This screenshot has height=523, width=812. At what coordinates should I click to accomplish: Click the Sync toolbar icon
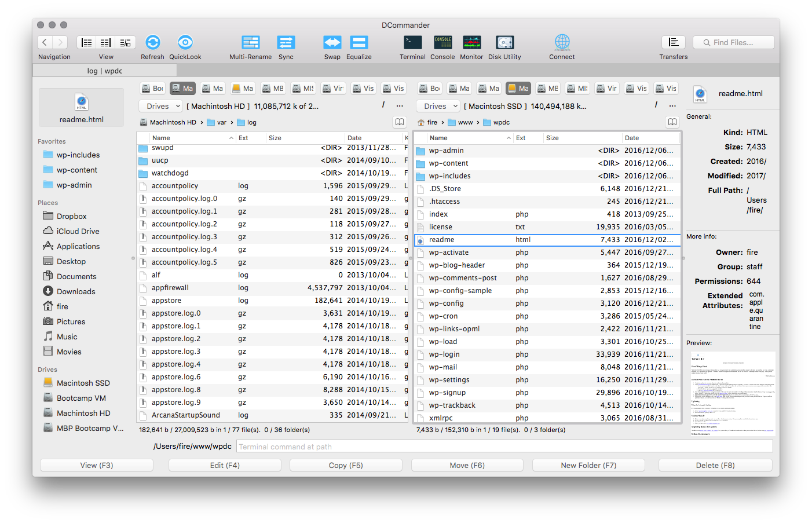click(x=286, y=42)
